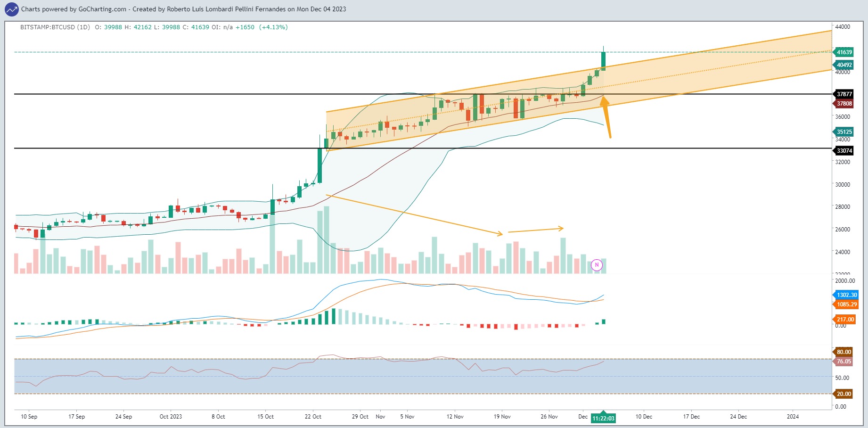Click the BITSTAMP:BTCUSD (1D) symbol title
This screenshot has height=428, width=868.
[55, 27]
